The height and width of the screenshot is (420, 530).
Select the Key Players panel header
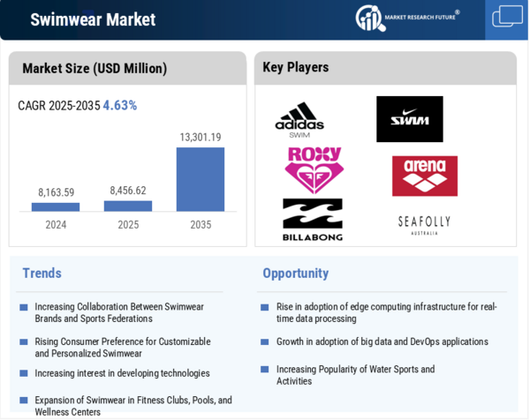[295, 67]
